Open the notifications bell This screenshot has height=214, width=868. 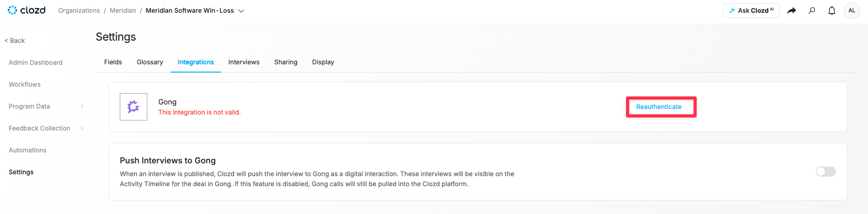[x=831, y=10]
